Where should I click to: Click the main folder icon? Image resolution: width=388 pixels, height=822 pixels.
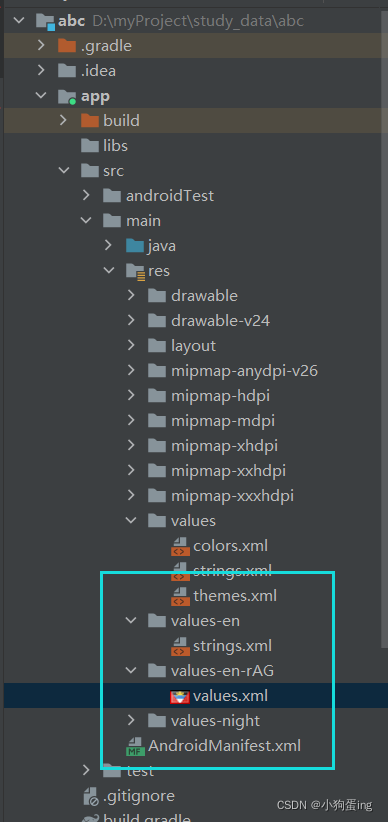112,221
